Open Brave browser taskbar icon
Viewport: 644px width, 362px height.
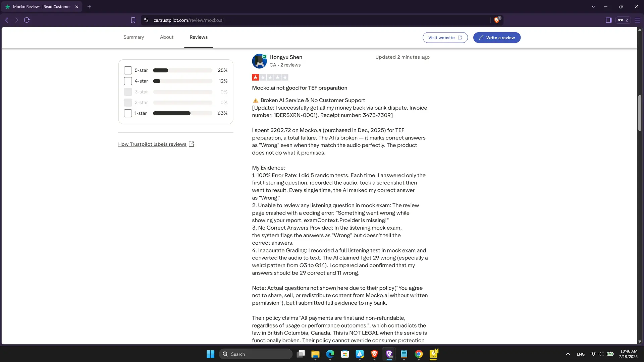click(x=374, y=354)
